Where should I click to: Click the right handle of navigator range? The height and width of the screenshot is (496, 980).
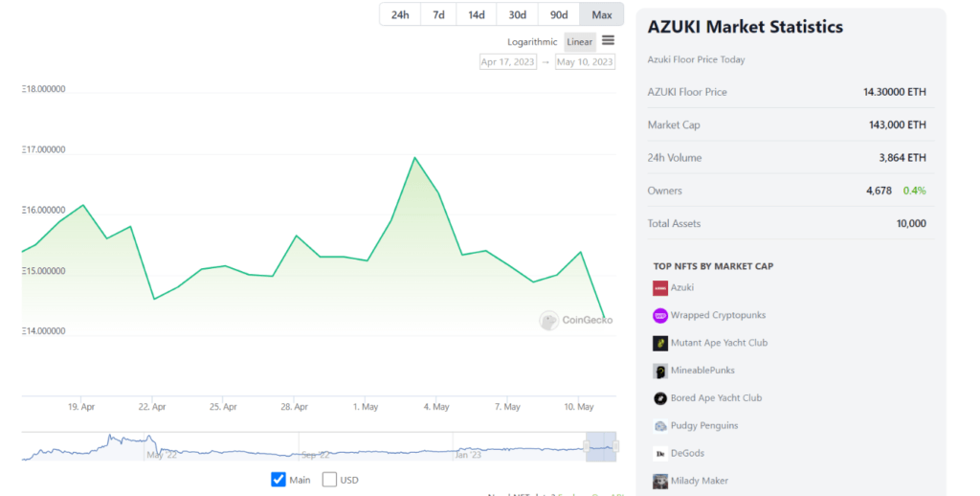pos(615,446)
